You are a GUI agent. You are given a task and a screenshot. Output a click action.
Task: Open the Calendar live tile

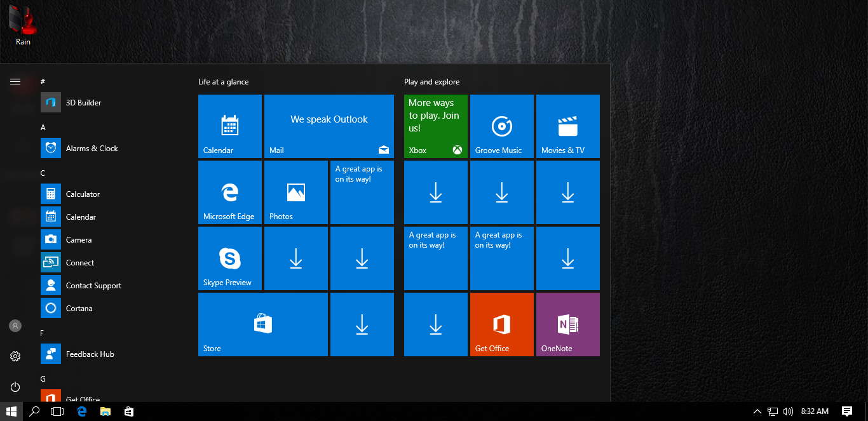(230, 126)
